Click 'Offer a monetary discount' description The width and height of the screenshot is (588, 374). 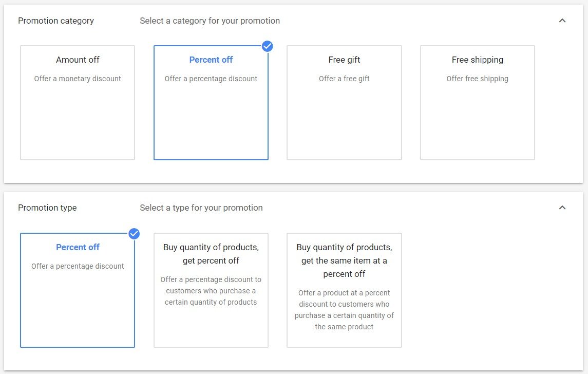pos(78,79)
